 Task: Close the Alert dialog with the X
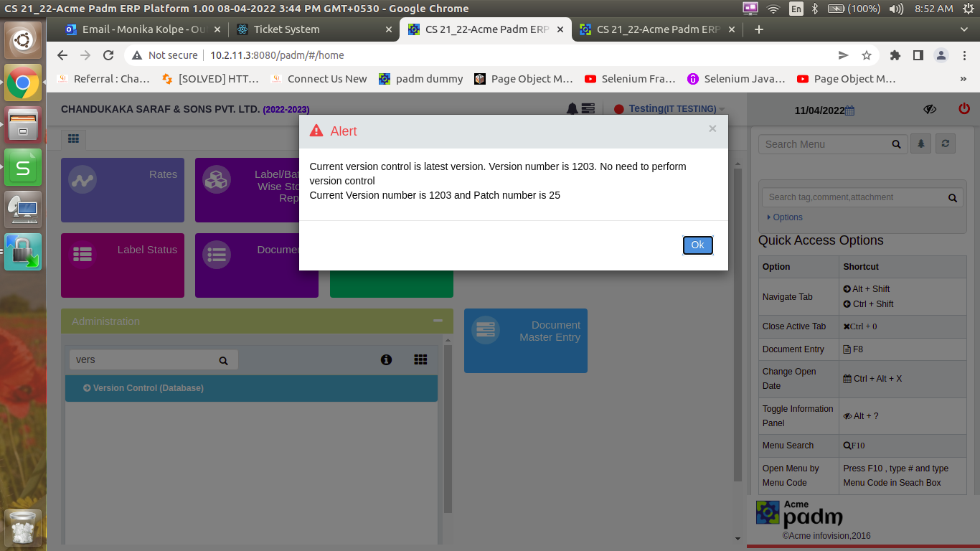point(712,128)
